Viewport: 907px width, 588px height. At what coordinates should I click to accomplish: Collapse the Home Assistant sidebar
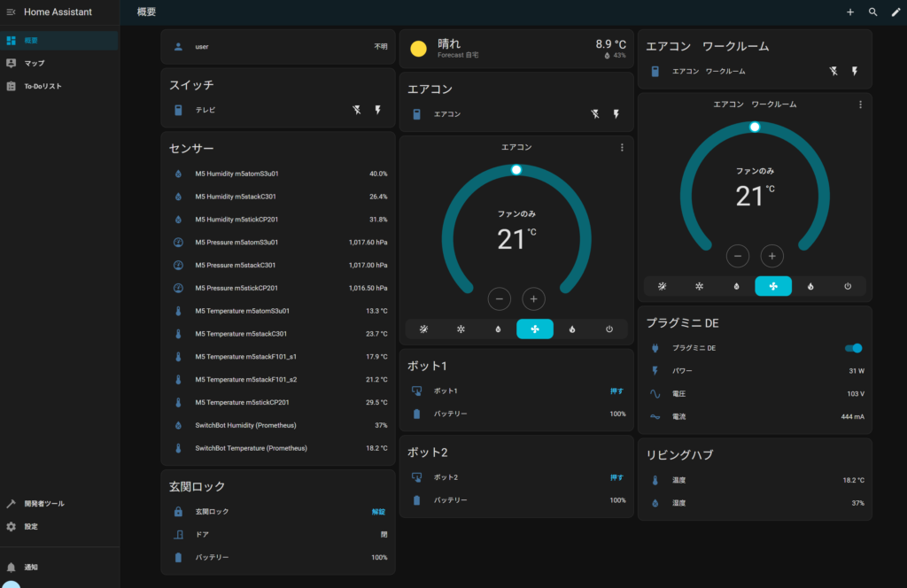tap(12, 12)
